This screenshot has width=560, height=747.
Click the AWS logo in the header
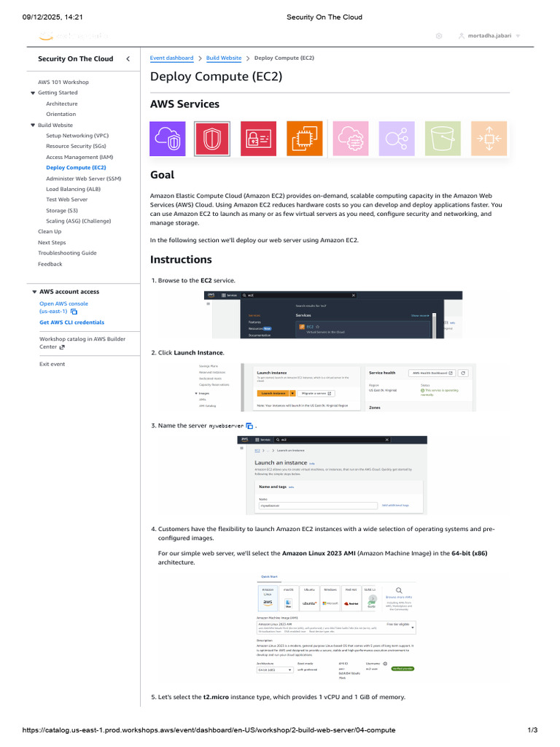tap(46, 36)
